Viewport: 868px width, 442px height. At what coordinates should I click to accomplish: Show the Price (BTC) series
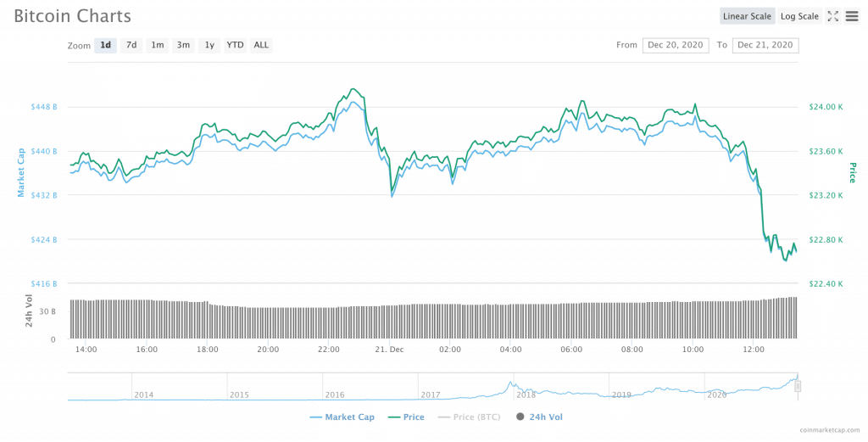tap(468, 417)
